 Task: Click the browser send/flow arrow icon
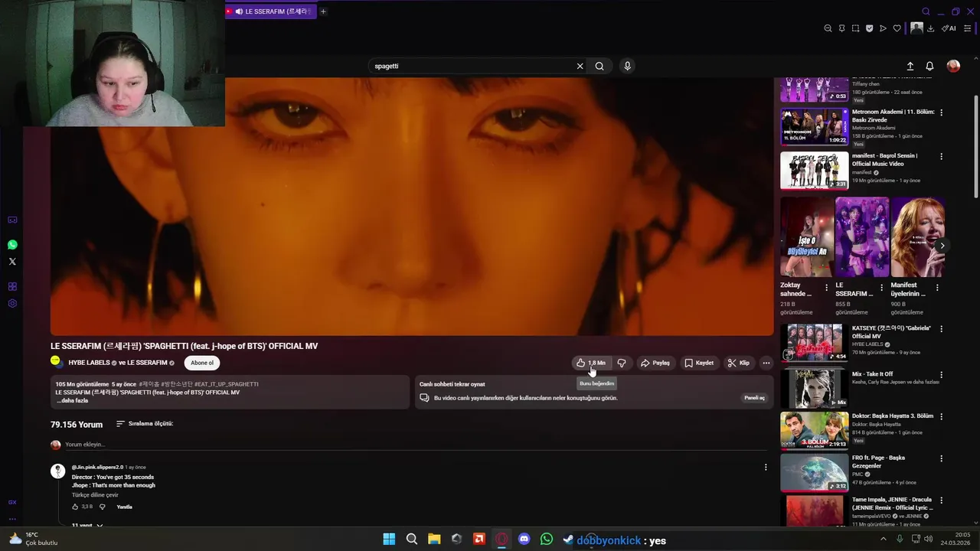pos(883,28)
